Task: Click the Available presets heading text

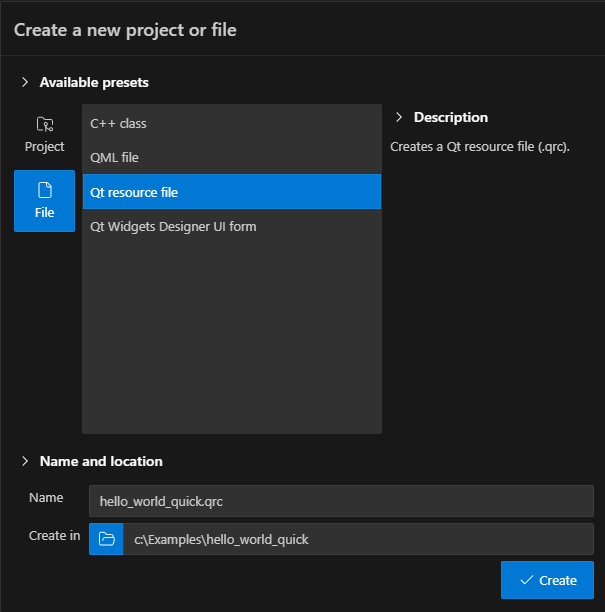Action: coord(94,82)
